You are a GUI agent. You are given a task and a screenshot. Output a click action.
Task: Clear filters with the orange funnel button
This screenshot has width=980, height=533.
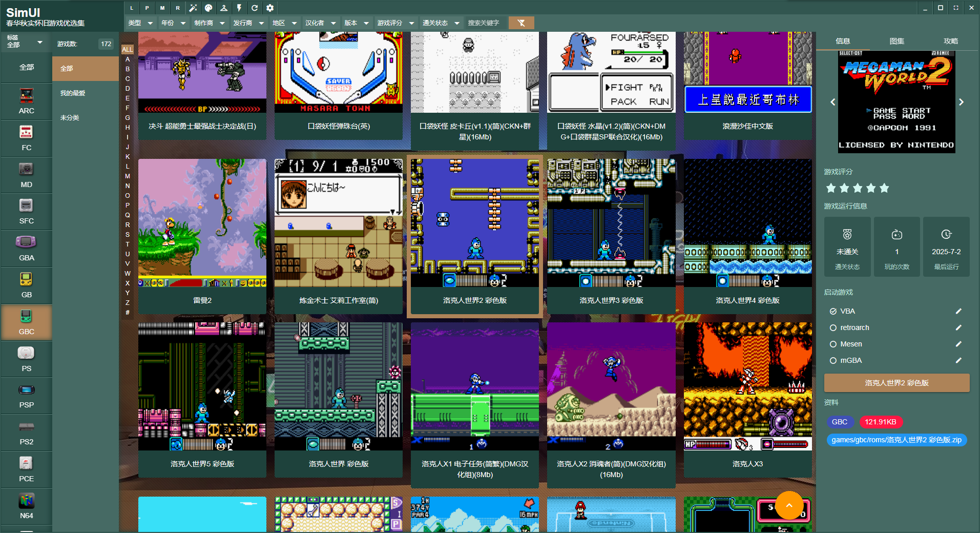coord(521,23)
